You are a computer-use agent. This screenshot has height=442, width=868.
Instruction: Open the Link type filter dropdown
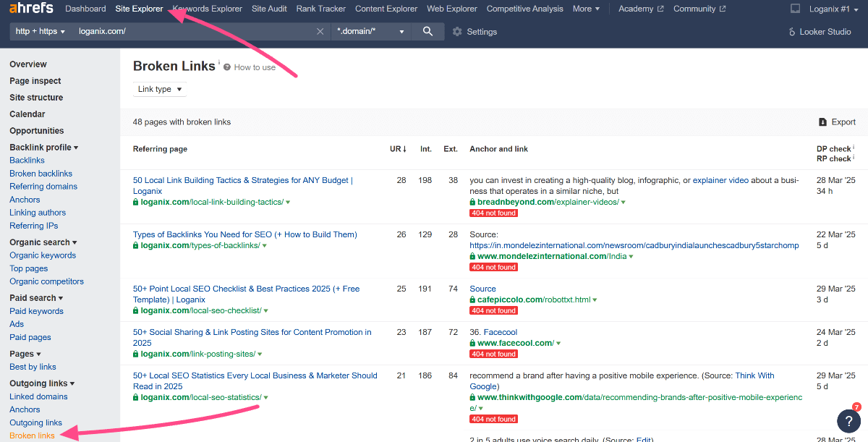160,89
